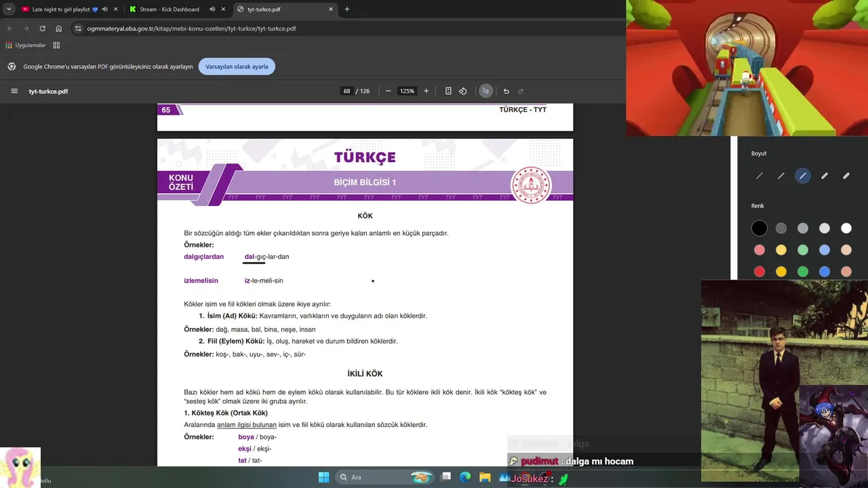Undo the last annotation stroke

(x=506, y=91)
